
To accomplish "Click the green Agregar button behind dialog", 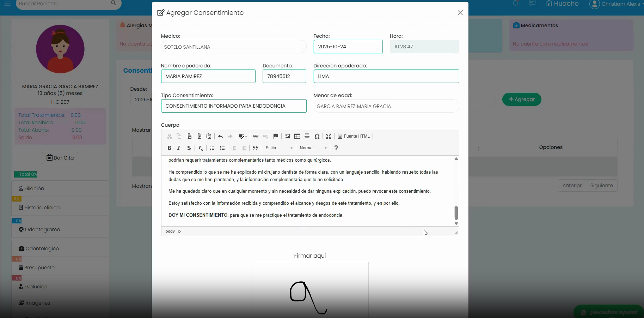I will [522, 99].
